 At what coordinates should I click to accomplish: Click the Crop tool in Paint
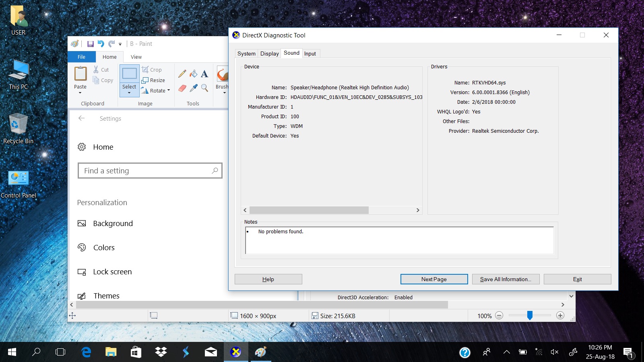(x=152, y=70)
